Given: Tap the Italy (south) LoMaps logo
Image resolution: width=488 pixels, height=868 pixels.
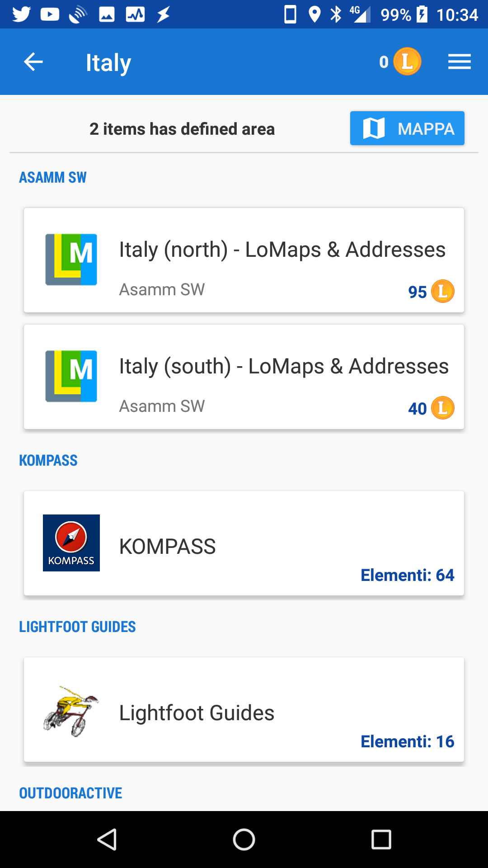Looking at the screenshot, I should coord(71,376).
